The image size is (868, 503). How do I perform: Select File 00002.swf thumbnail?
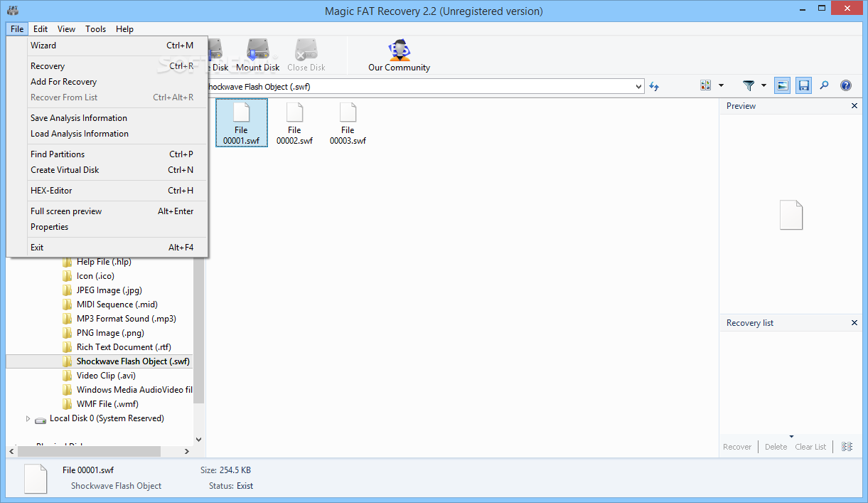click(x=294, y=123)
